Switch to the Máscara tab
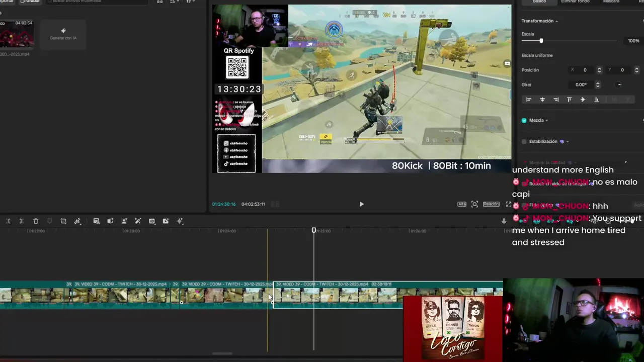644x362 pixels. [611, 2]
